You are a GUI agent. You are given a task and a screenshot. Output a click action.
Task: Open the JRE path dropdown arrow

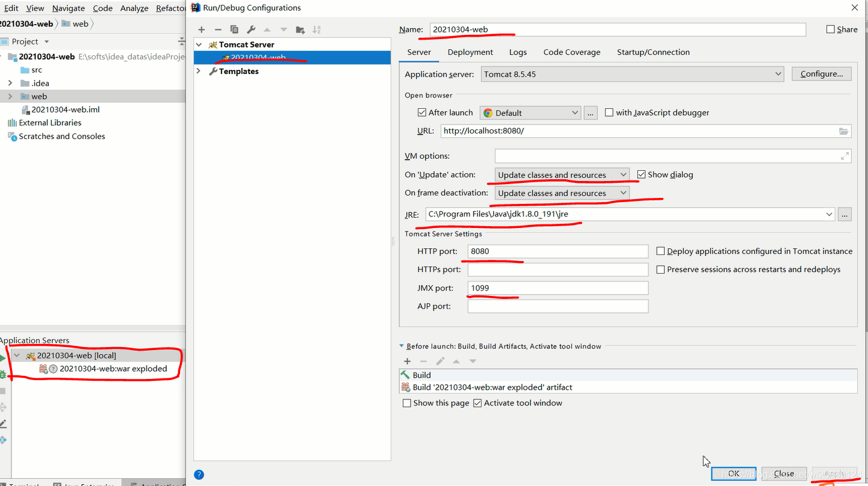[x=829, y=214]
